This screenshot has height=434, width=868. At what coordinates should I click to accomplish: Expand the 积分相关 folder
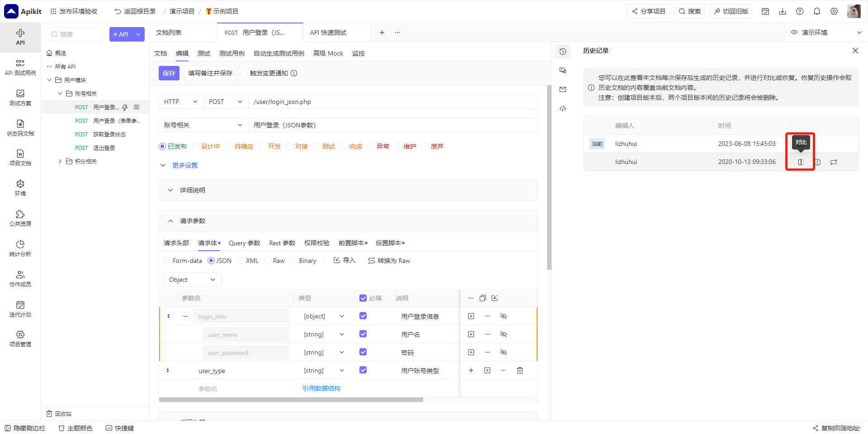click(60, 161)
